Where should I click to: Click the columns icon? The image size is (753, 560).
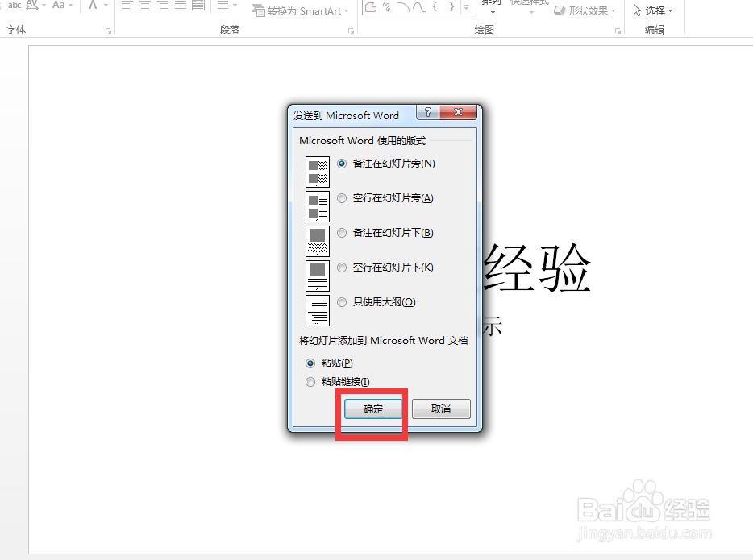pyautogui.click(x=223, y=6)
